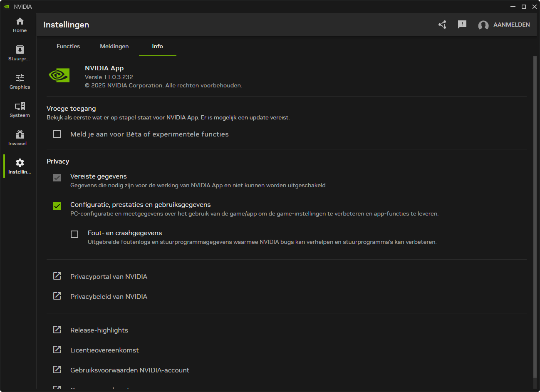Open the Systeem section
The width and height of the screenshot is (540, 392).
(x=20, y=110)
